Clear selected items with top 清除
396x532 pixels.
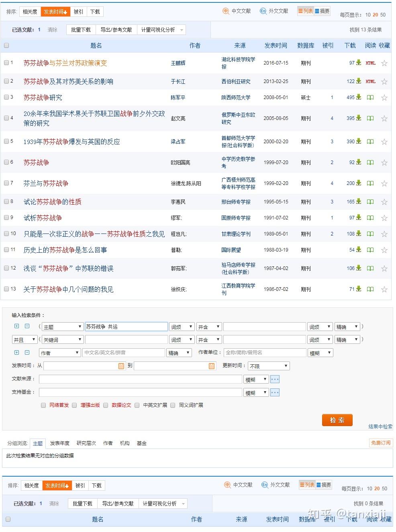tap(53, 30)
